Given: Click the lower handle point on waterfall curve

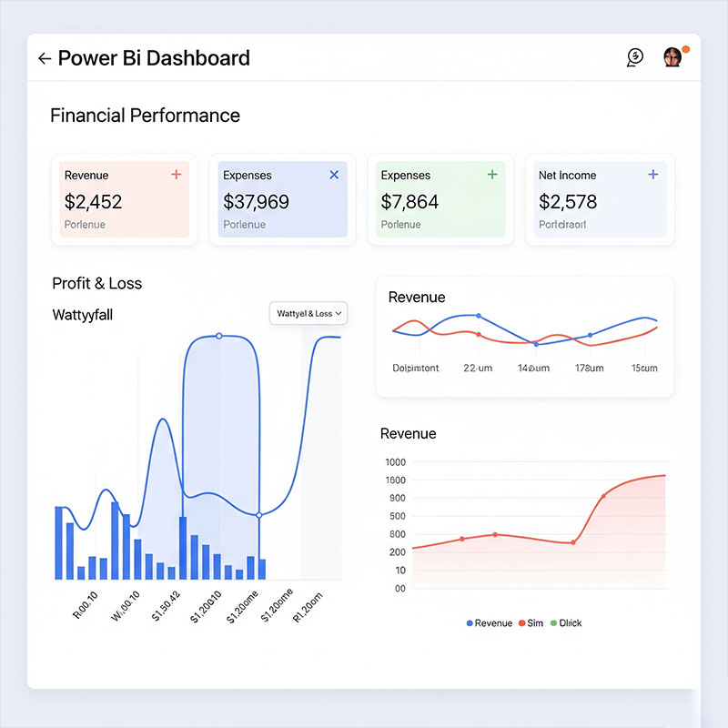Looking at the screenshot, I should (258, 515).
